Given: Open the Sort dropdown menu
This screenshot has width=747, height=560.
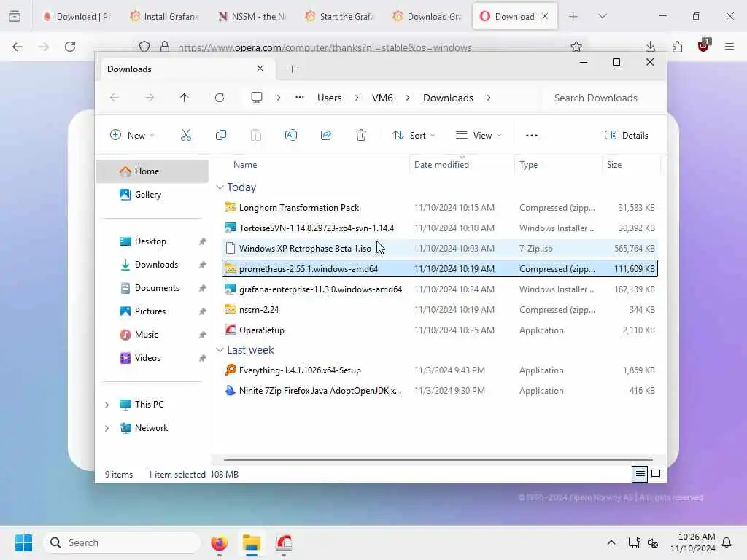Looking at the screenshot, I should click(x=414, y=135).
